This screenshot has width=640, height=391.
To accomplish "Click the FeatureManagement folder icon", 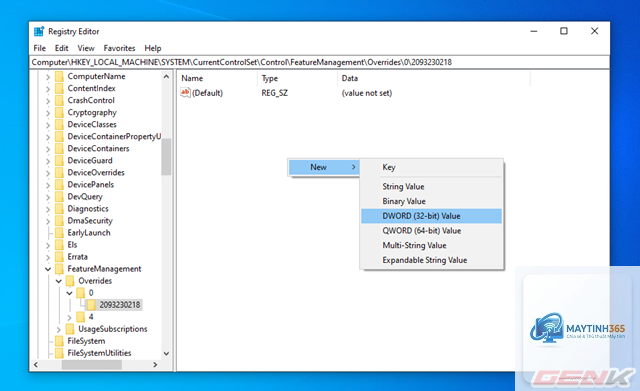I will point(59,269).
